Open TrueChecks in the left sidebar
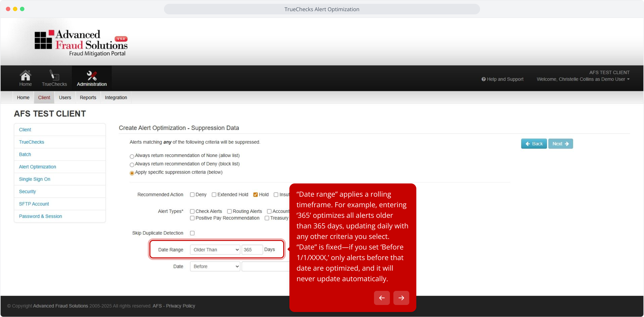 coord(60,142)
